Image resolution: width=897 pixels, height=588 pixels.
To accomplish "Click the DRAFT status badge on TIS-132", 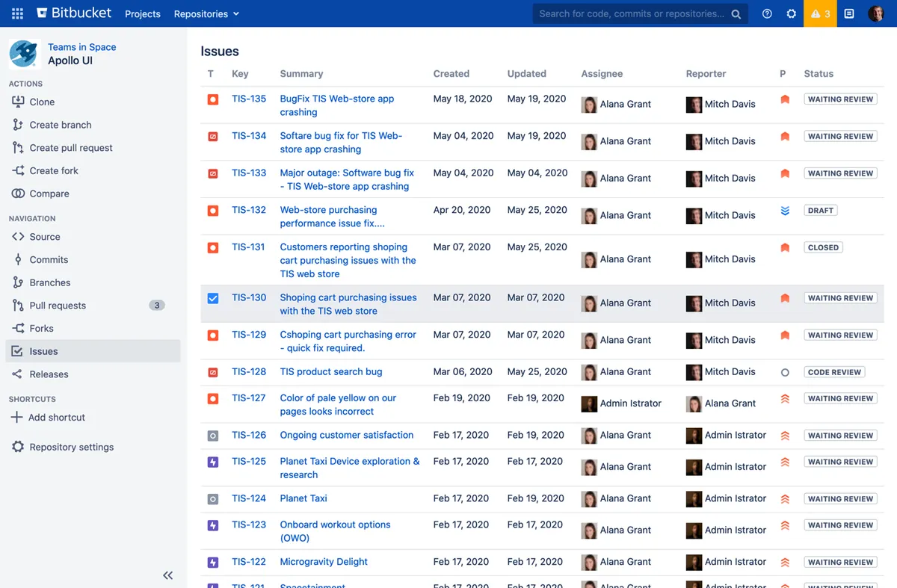I will (x=821, y=211).
